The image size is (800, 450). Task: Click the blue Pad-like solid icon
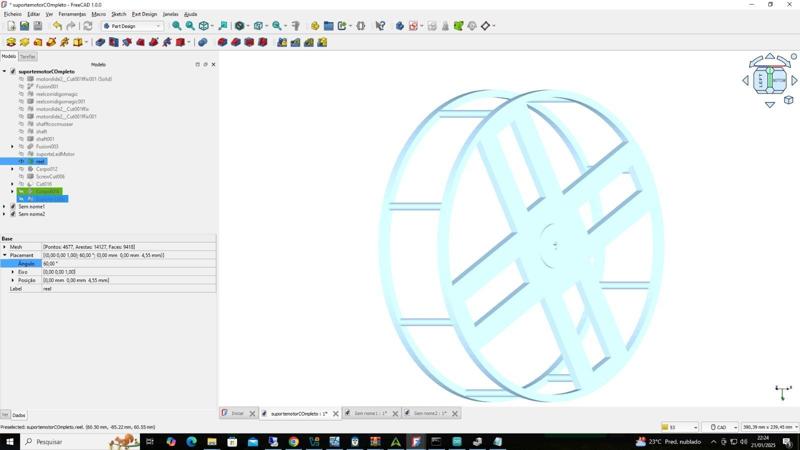(101, 42)
